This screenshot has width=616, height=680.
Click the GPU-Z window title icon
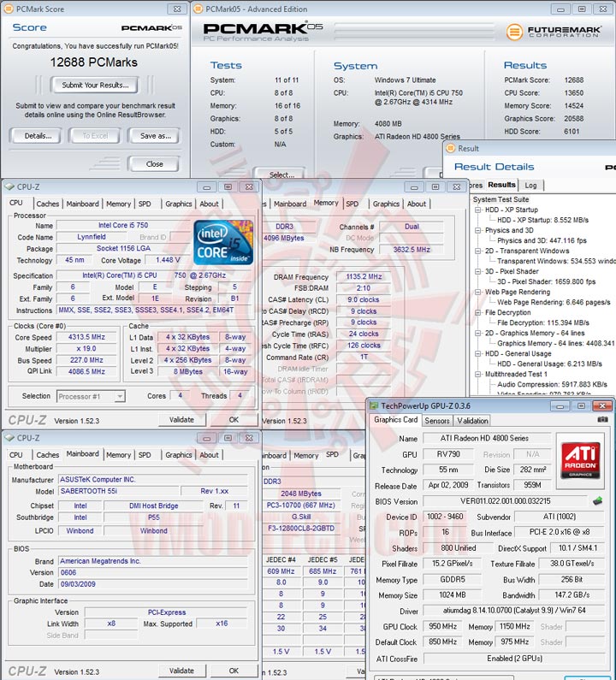coord(374,406)
